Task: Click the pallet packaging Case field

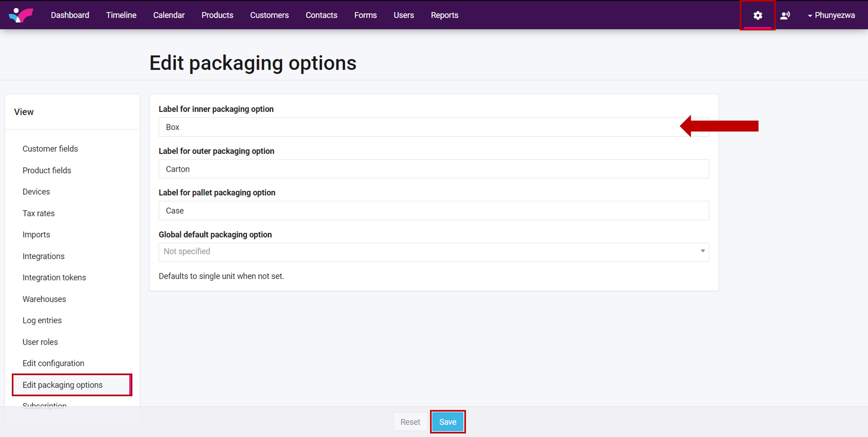Action: 433,211
